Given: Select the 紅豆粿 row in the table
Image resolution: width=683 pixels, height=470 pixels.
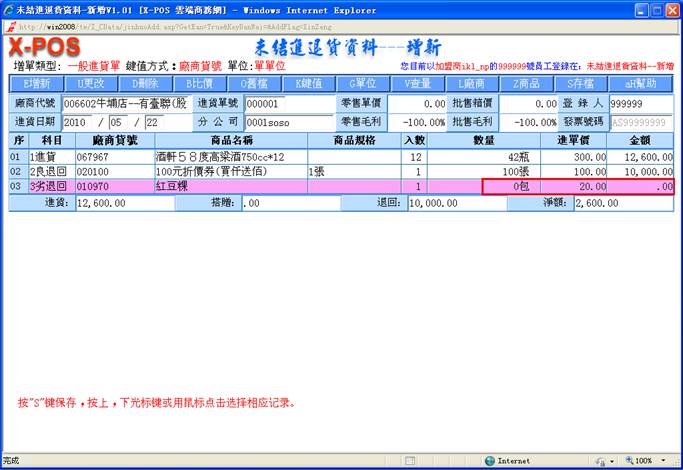Looking at the screenshot, I should coord(230,186).
